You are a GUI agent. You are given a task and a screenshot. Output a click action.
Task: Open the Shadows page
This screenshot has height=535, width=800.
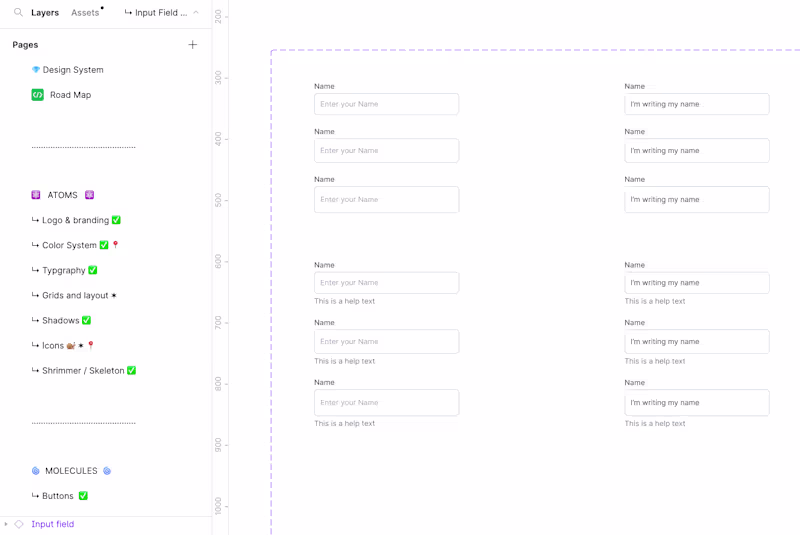click(61, 320)
